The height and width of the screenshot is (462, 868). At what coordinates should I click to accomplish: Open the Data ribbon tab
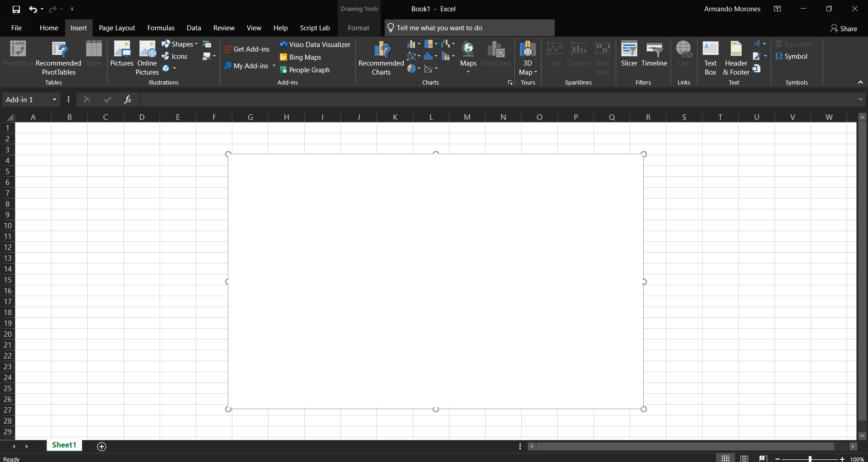coord(193,28)
